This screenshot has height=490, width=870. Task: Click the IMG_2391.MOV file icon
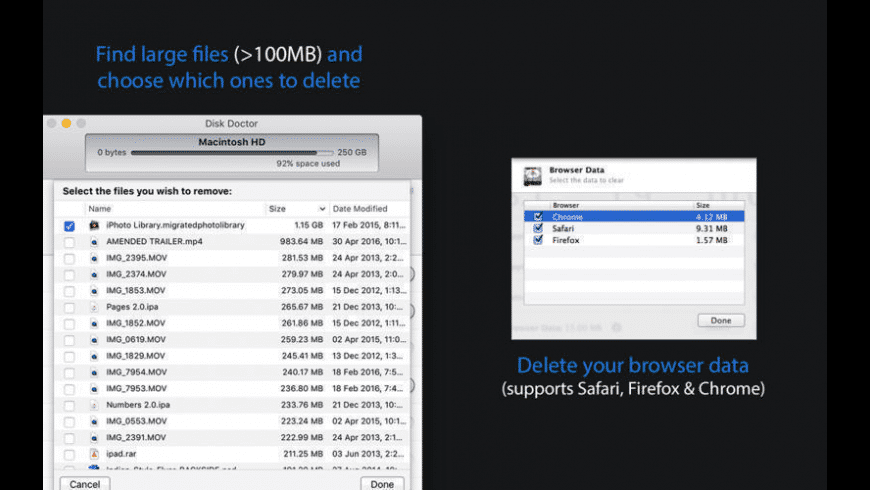[94, 438]
